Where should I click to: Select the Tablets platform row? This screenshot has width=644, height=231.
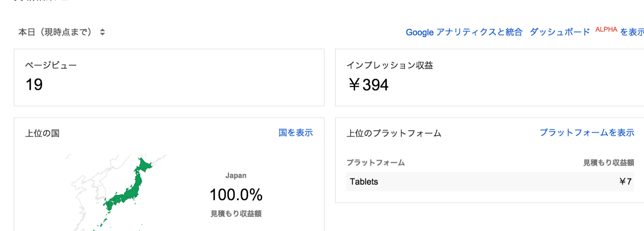tap(490, 181)
